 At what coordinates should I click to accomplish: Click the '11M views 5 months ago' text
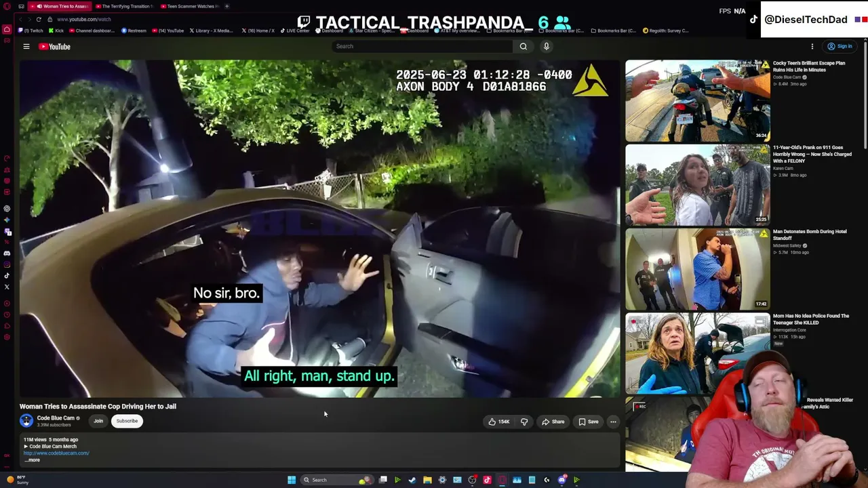51,440
